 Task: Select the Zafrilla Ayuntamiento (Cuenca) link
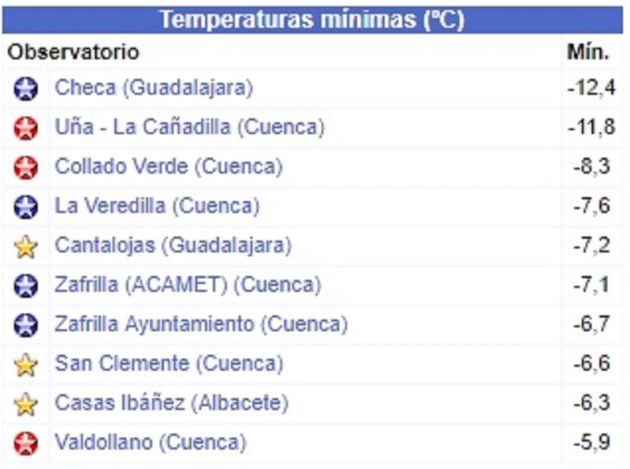click(x=201, y=324)
